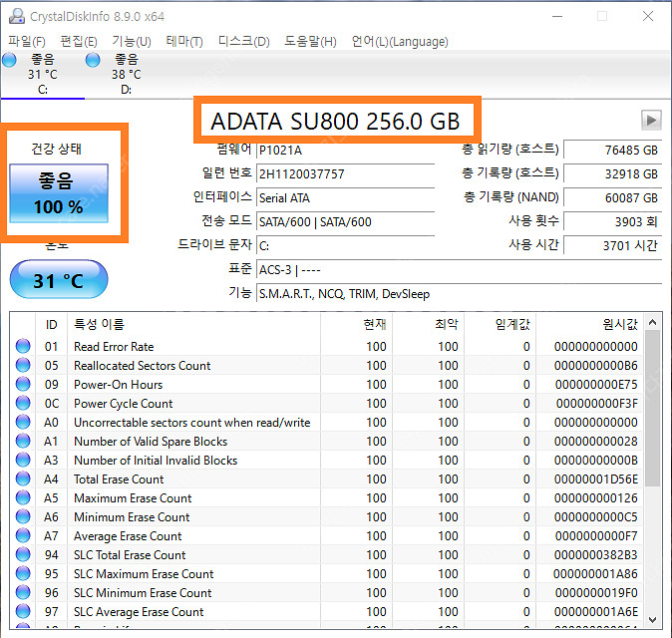
Task: Click raw value 00000001D56E of Total Erase Count
Action: [x=595, y=479]
